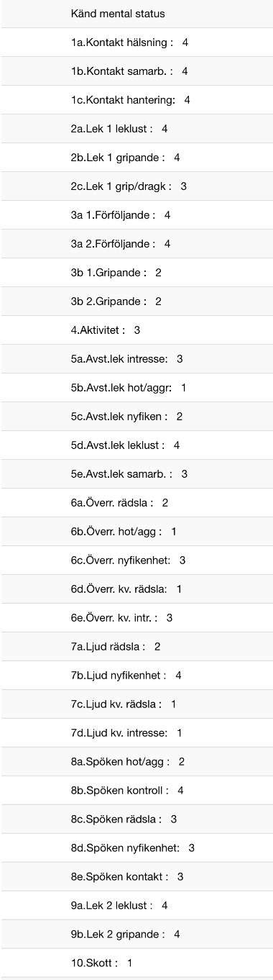273x980 pixels.
Task: Select the 3a 1.Förföljande entry
Action: click(x=136, y=215)
